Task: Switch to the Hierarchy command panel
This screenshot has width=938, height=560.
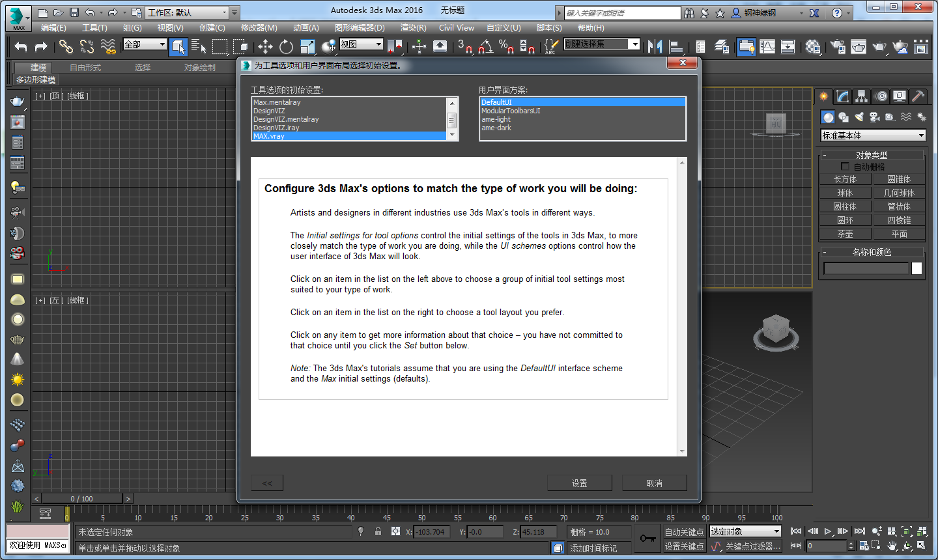Action: [x=862, y=96]
